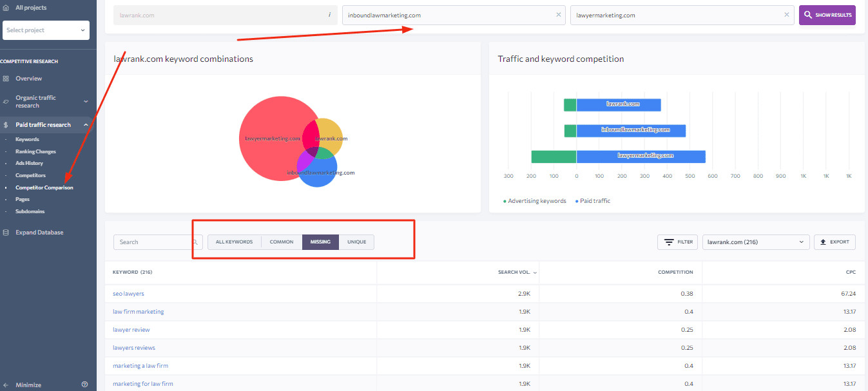Click the Overview grid icon
Image resolution: width=868 pixels, height=391 pixels.
pos(6,79)
